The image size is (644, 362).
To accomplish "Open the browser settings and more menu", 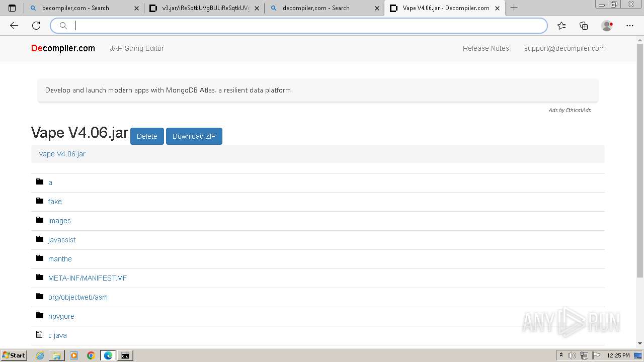I will tap(630, 26).
